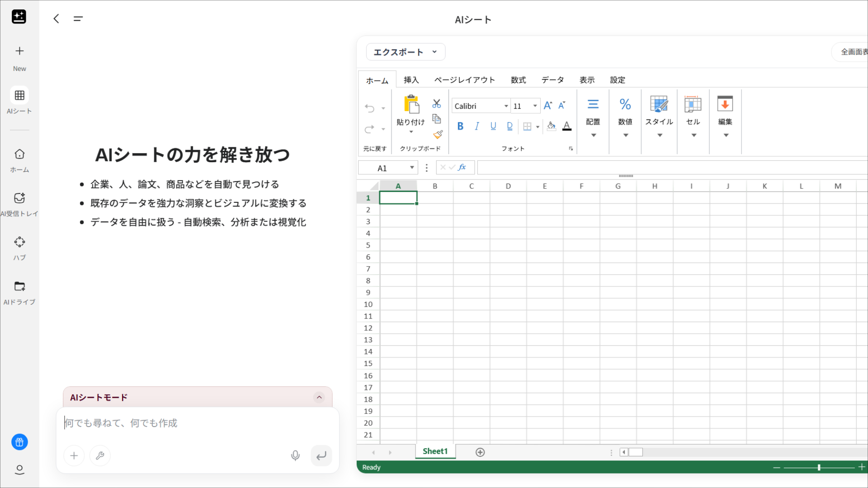Viewport: 868px width, 488px height.
Task: Adjust the zoom slider in the status bar
Action: click(819, 467)
